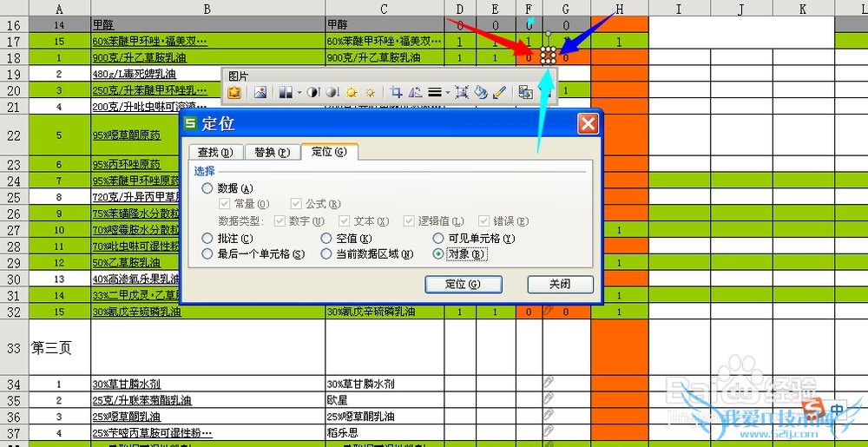Click the selected picture object in row 18
The image size is (868, 447).
click(548, 56)
